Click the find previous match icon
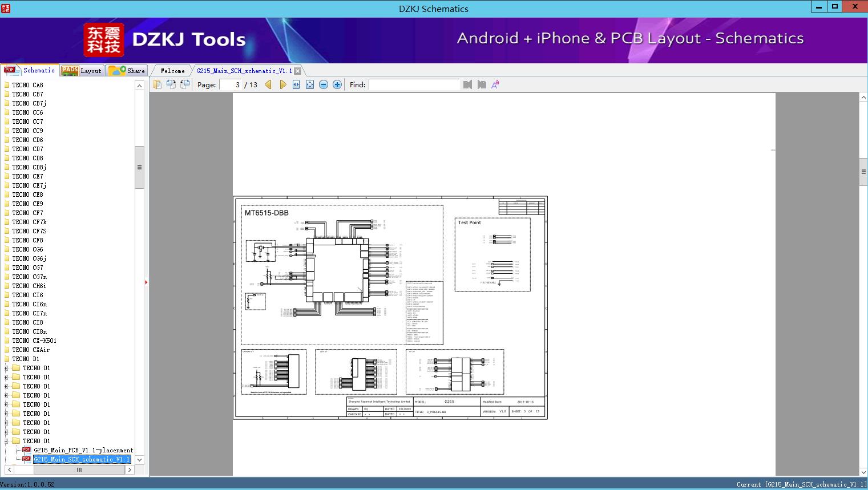Viewport: 868px width, 490px height. tap(468, 84)
